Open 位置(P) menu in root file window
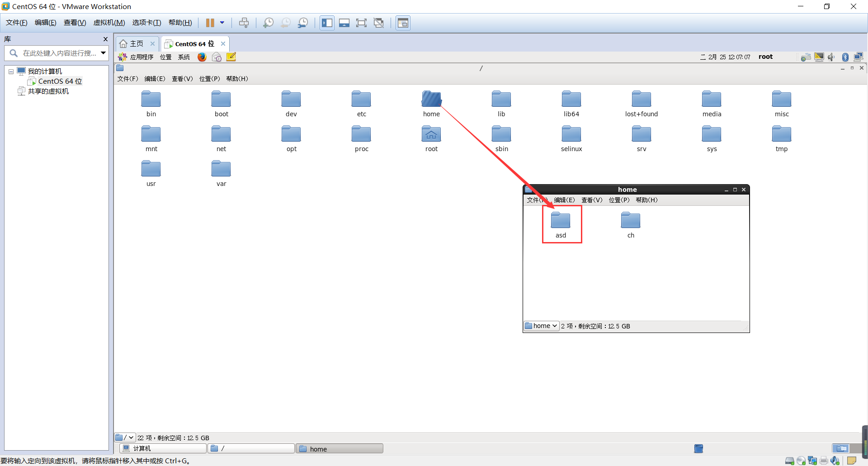Screen dimensions: 868x466 [210, 79]
